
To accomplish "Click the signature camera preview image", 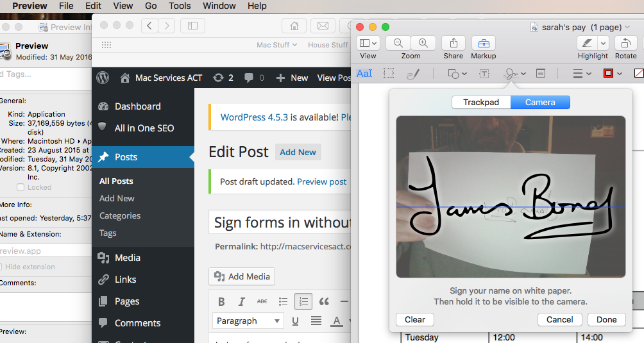I will click(511, 197).
